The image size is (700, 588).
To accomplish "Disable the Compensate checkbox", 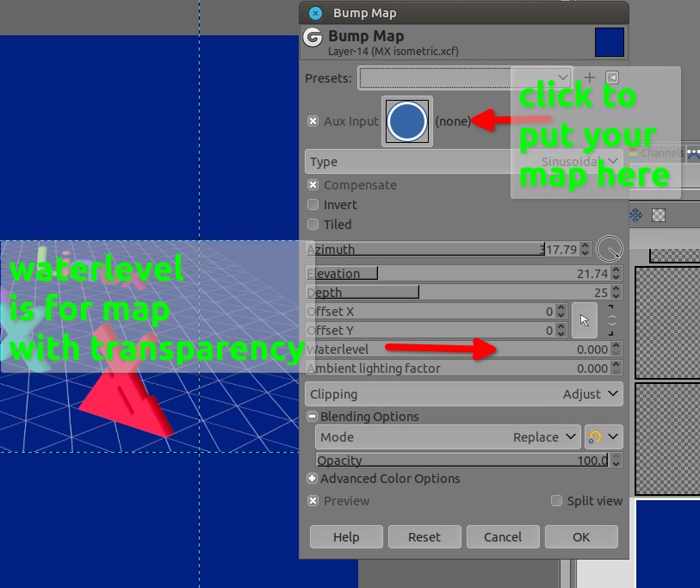I will [x=313, y=185].
